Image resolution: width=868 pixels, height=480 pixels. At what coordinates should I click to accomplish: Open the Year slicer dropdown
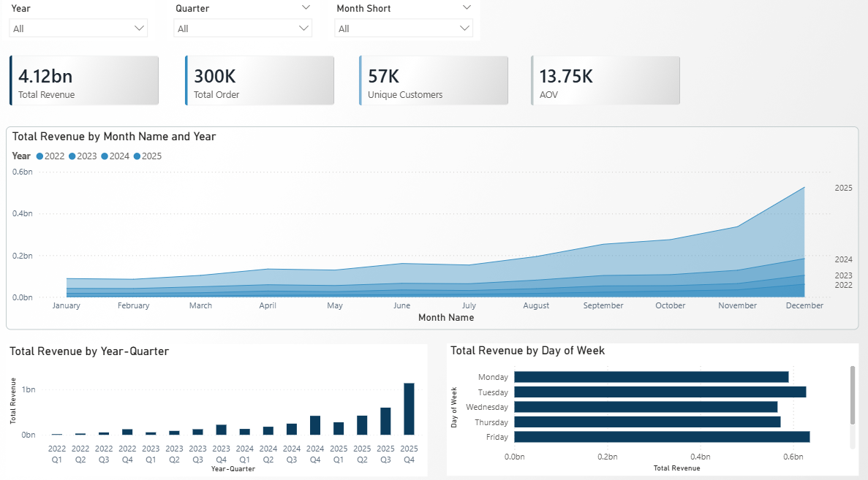78,28
